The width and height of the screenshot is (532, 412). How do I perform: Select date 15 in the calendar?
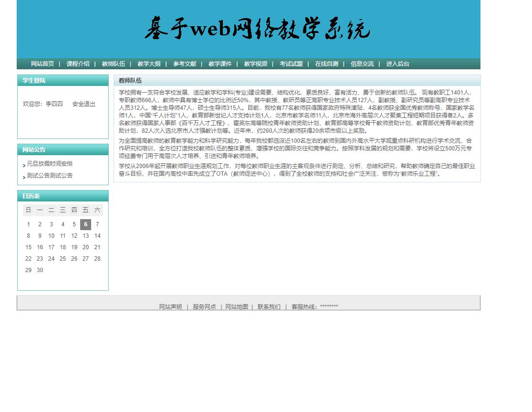28,247
